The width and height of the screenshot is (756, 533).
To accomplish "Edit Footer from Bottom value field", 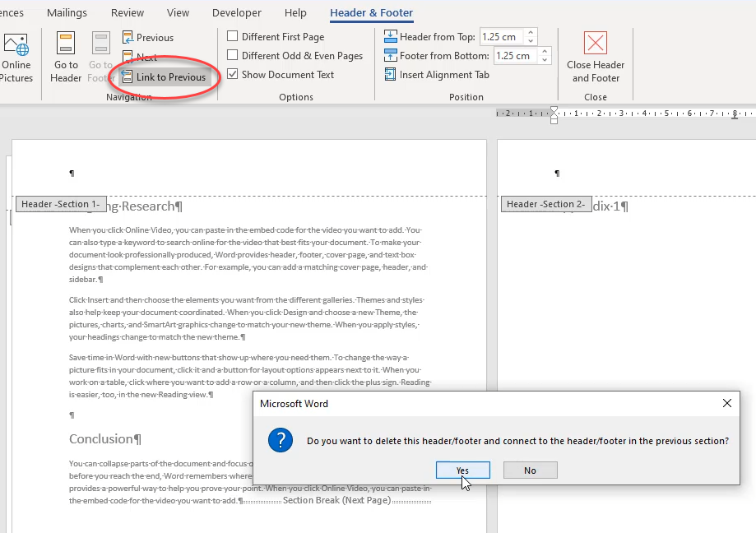I will 516,55.
